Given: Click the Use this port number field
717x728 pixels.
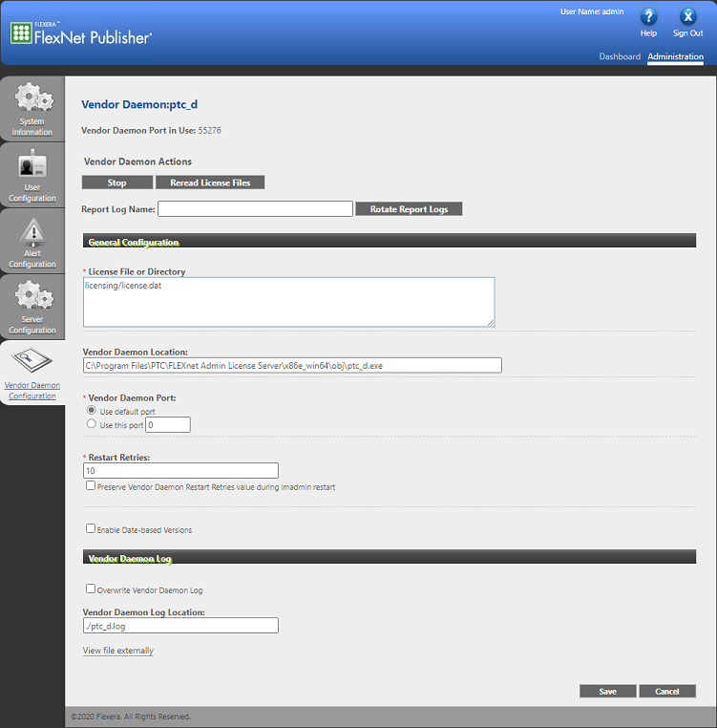Looking at the screenshot, I should 168,425.
